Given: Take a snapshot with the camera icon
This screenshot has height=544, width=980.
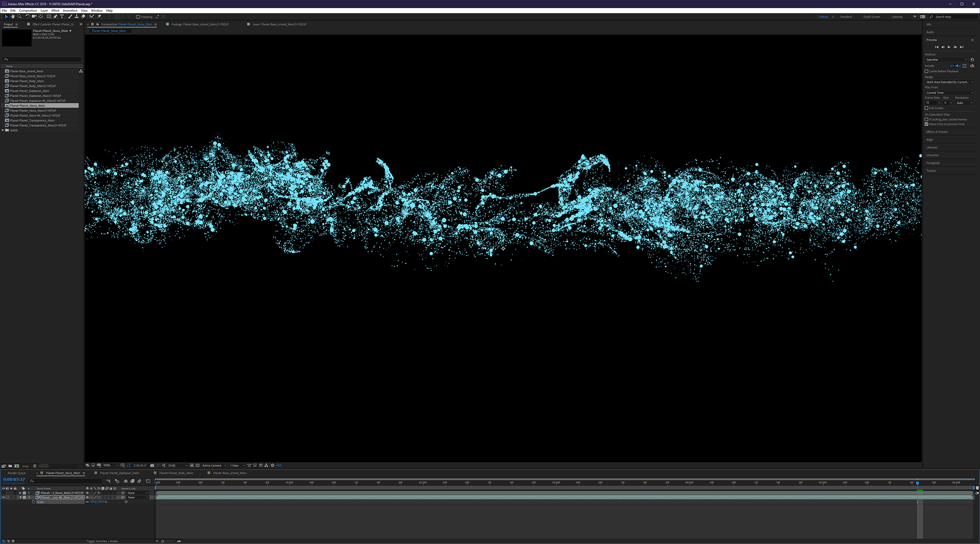Looking at the screenshot, I should tap(152, 465).
